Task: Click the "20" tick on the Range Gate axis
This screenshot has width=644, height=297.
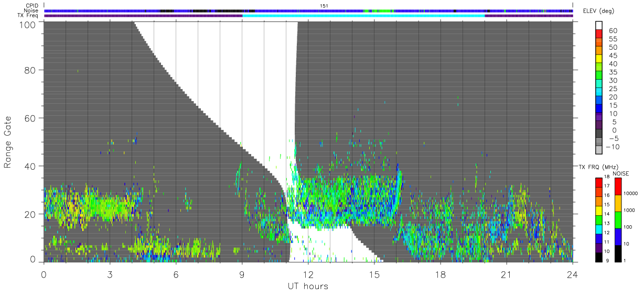Action: pos(29,214)
